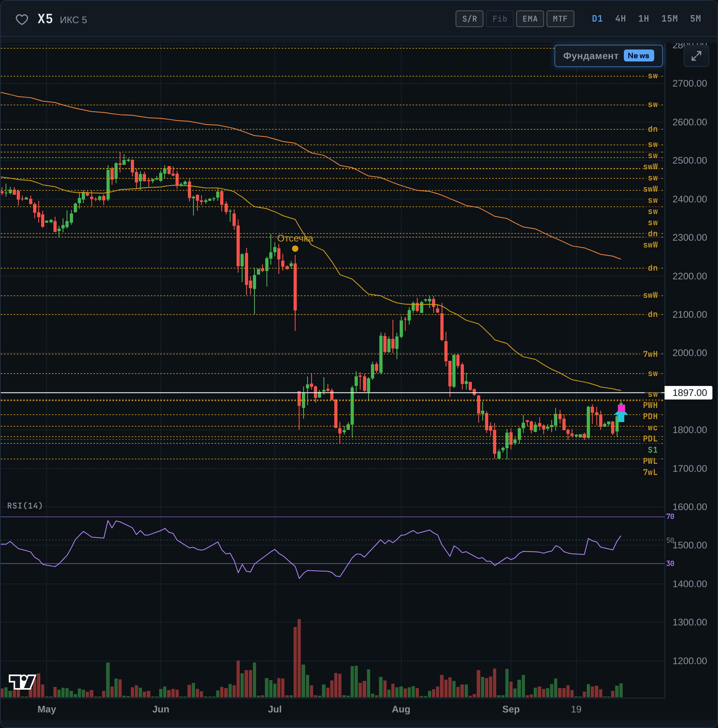Add X5 to favorites with heart icon

coord(22,19)
